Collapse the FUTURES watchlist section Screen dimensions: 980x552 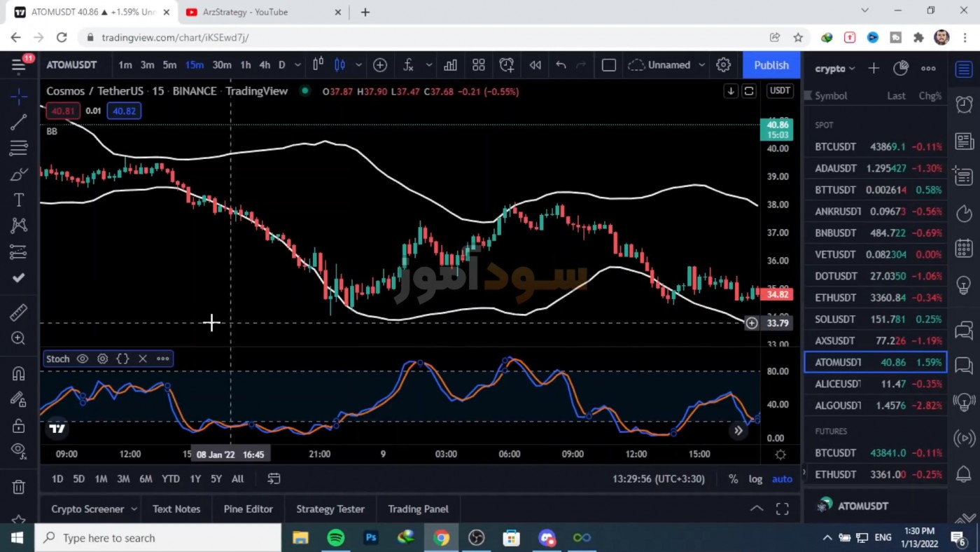831,432
